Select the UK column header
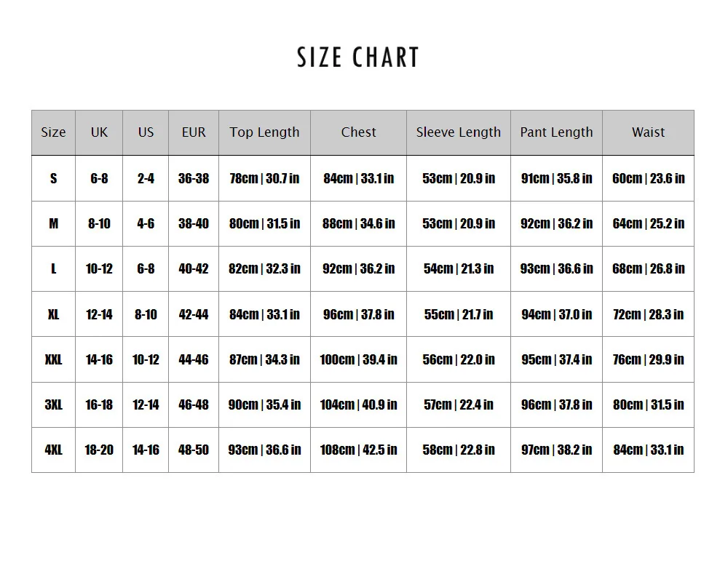728x582 pixels. pyautogui.click(x=99, y=132)
